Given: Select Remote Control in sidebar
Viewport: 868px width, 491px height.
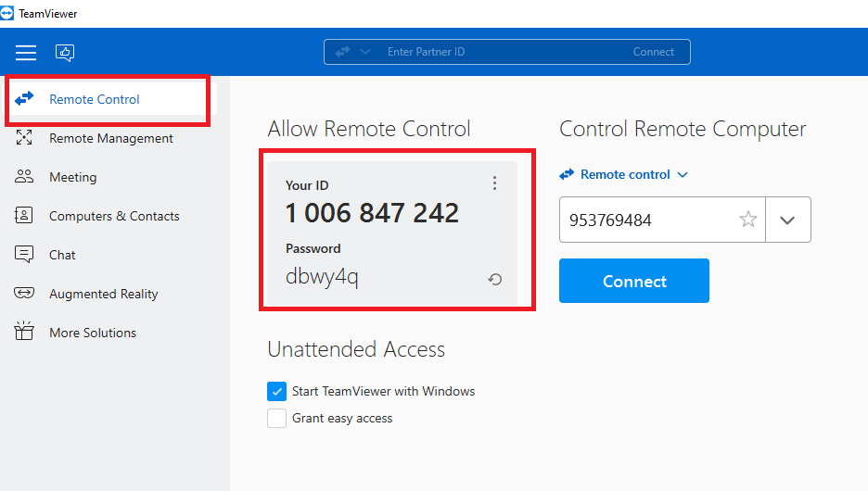Looking at the screenshot, I should [108, 99].
